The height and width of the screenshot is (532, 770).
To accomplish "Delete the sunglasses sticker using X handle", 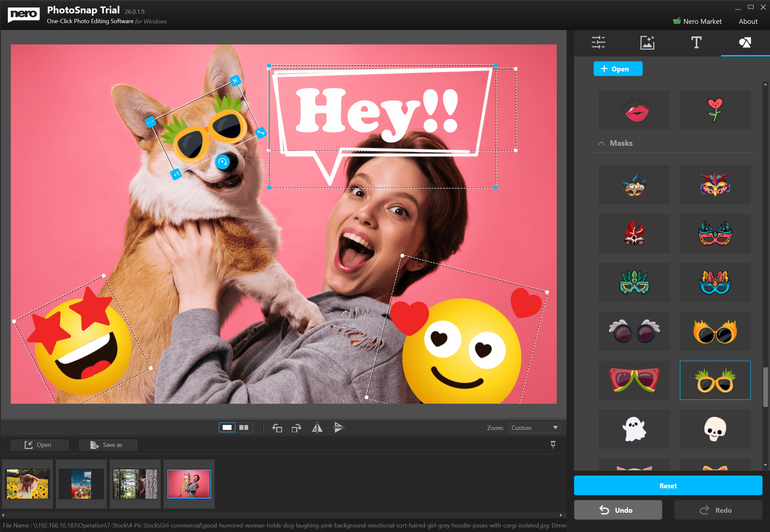I will [x=235, y=80].
